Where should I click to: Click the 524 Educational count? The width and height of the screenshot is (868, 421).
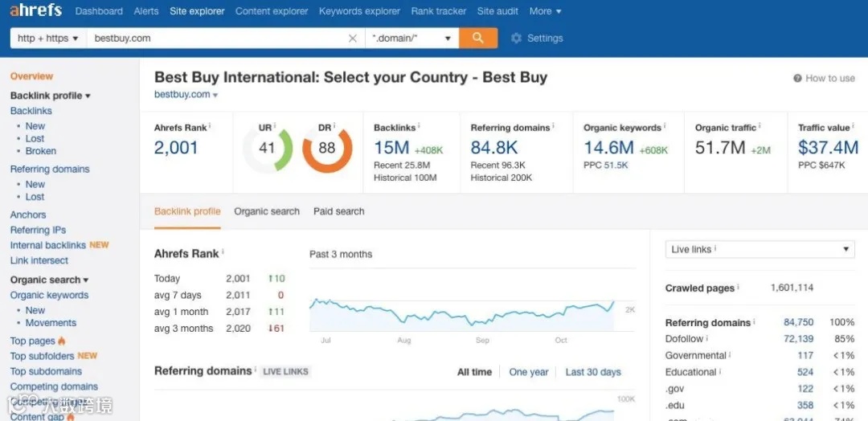pyautogui.click(x=805, y=372)
